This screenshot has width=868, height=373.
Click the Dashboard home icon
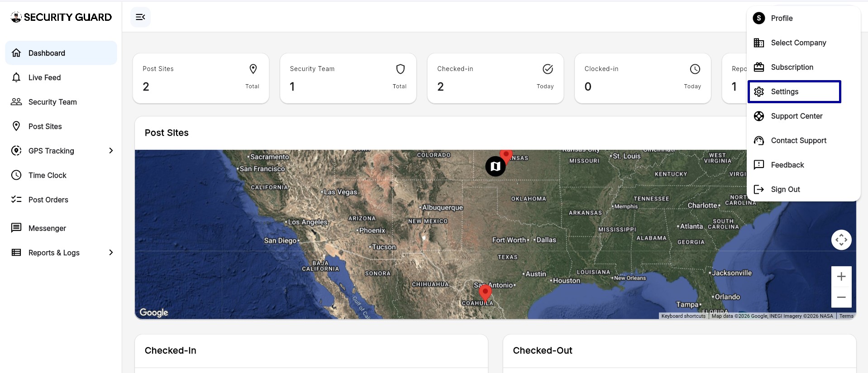coord(16,53)
